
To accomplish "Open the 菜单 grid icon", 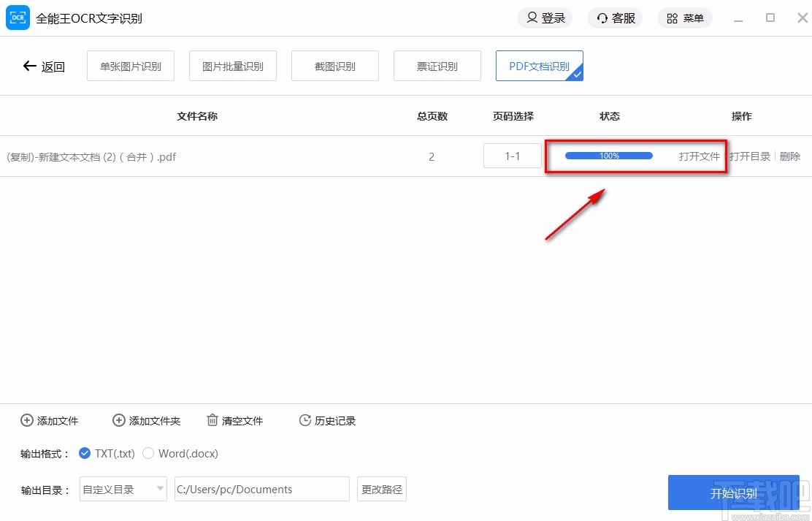I will coord(672,18).
